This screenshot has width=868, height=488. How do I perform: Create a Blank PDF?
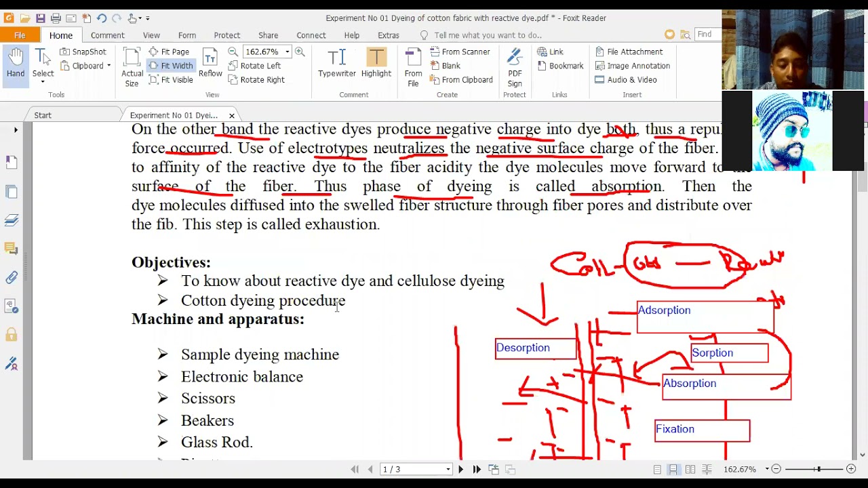click(445, 66)
